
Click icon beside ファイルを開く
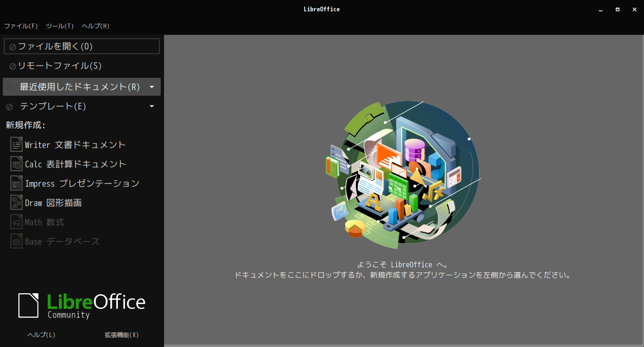pos(13,47)
